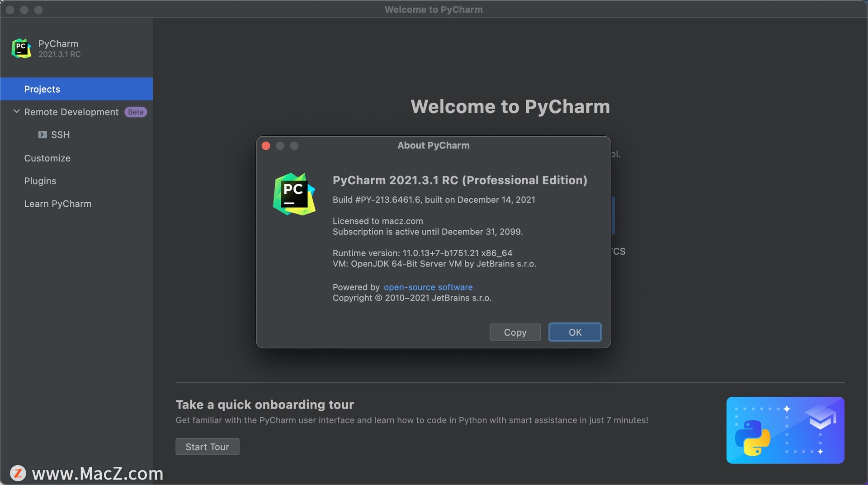Screen dimensions: 868x485
Task: Click the About PyCharm dialog title
Action: (x=434, y=146)
